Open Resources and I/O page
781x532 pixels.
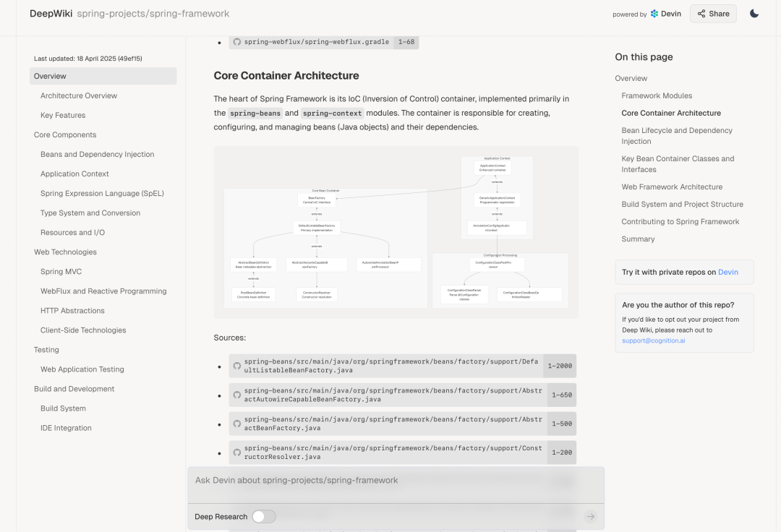point(72,233)
